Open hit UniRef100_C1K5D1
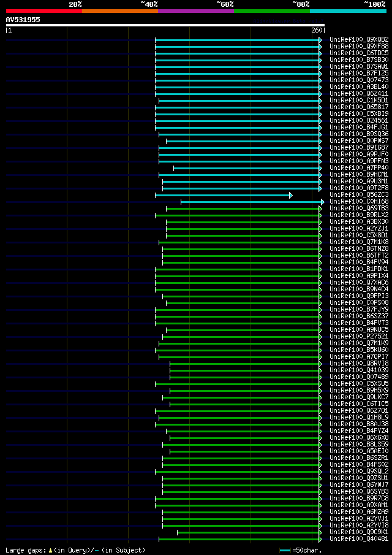 pos(359,101)
